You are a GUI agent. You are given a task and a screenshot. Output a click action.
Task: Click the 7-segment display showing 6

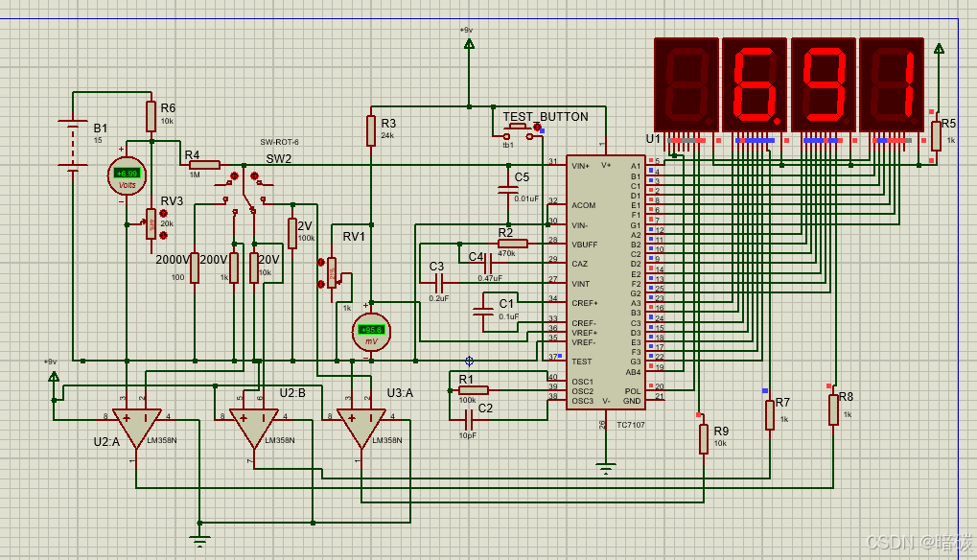[755, 84]
